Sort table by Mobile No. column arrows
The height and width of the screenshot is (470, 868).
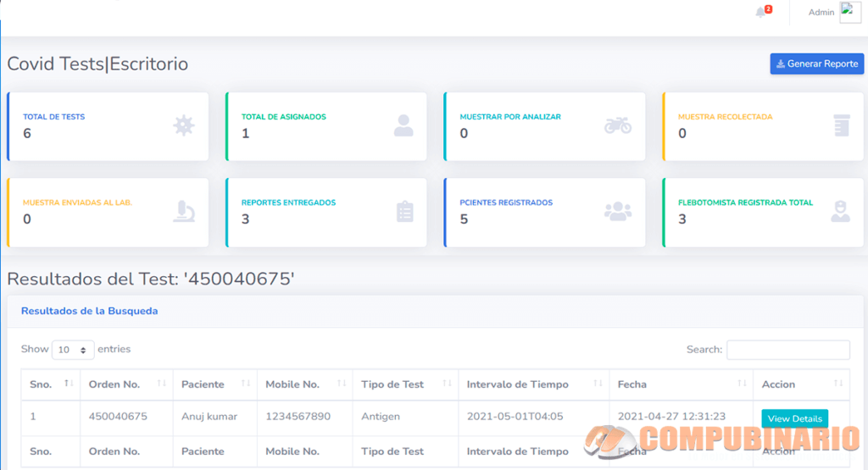click(342, 383)
